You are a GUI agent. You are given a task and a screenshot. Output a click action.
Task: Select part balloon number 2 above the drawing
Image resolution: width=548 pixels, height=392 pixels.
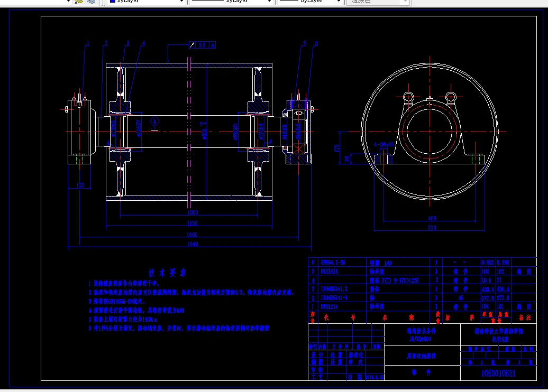pos(106,43)
